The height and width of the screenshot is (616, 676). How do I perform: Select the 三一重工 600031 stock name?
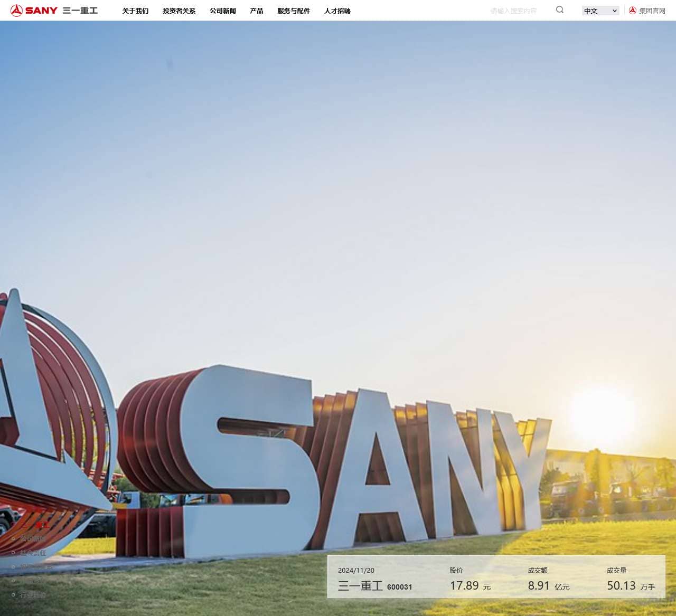pos(375,586)
